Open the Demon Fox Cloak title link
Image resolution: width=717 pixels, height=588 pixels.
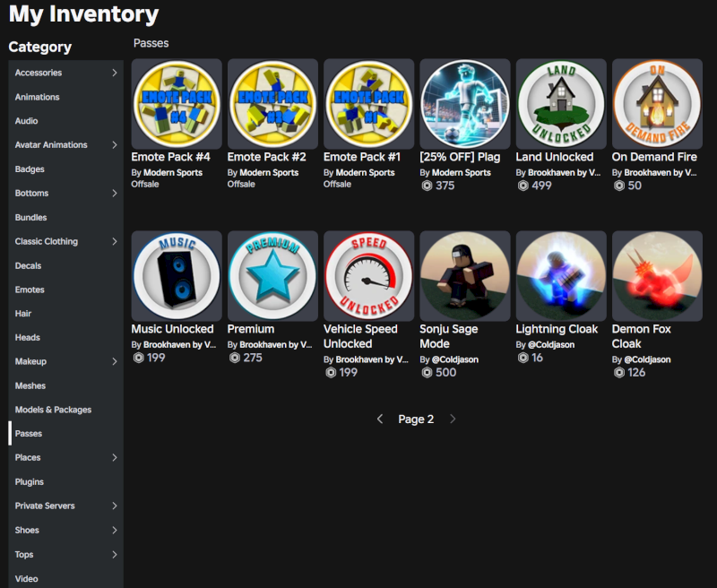[x=641, y=336]
